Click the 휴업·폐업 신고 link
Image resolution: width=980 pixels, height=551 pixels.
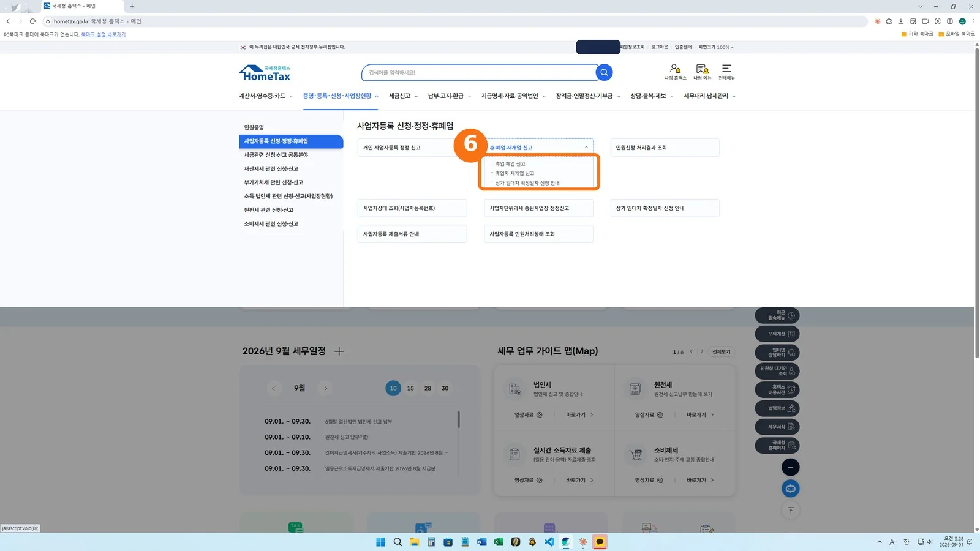point(510,164)
